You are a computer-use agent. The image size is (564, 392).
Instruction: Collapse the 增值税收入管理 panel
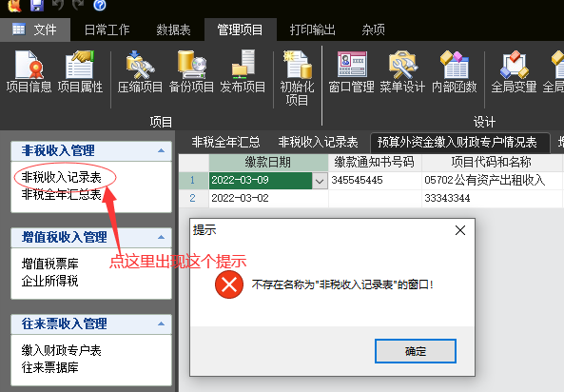pos(161,237)
